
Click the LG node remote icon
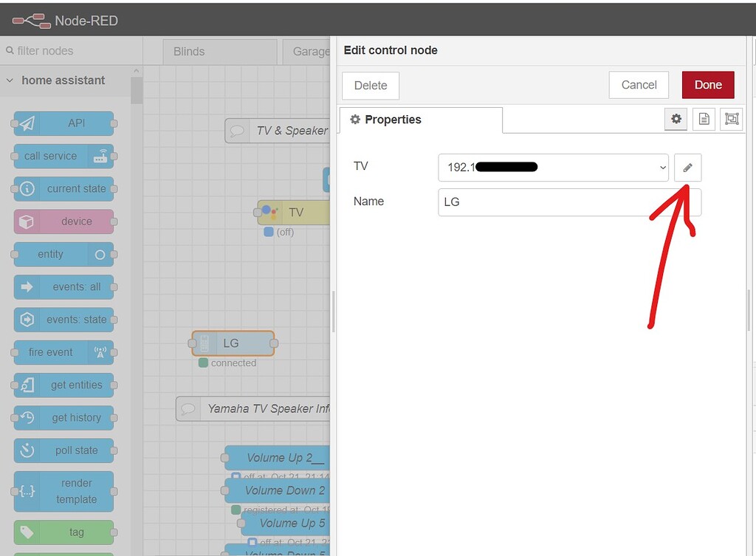point(205,343)
